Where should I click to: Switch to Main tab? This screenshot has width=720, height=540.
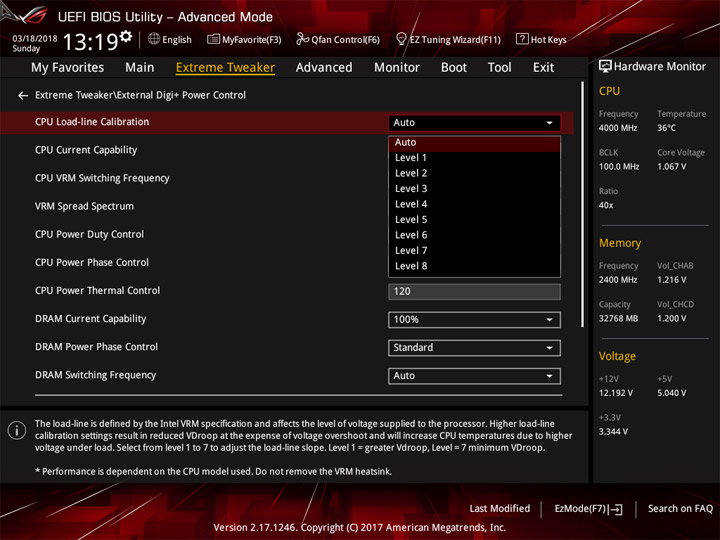pos(140,68)
